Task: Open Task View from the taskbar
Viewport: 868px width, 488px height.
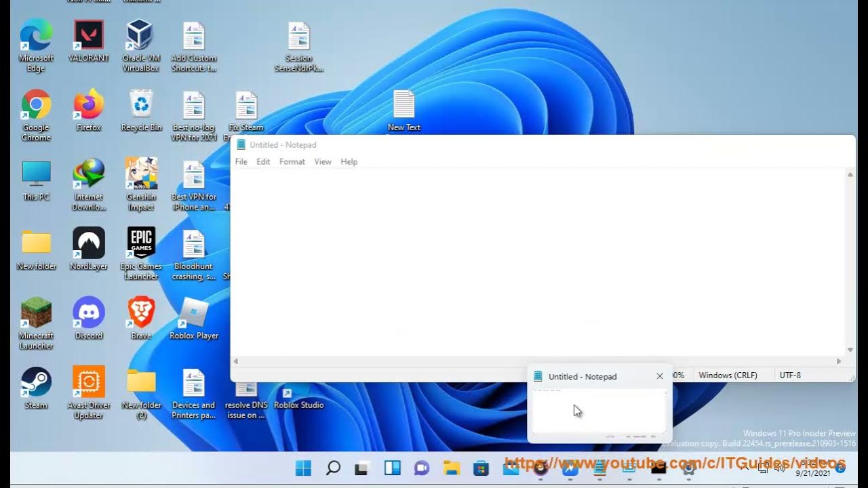Action: click(363, 468)
